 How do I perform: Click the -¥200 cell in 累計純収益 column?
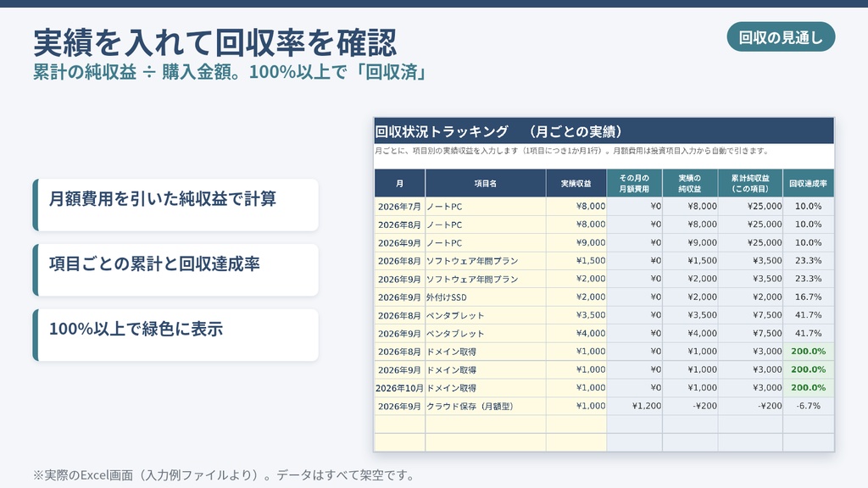pos(750,406)
